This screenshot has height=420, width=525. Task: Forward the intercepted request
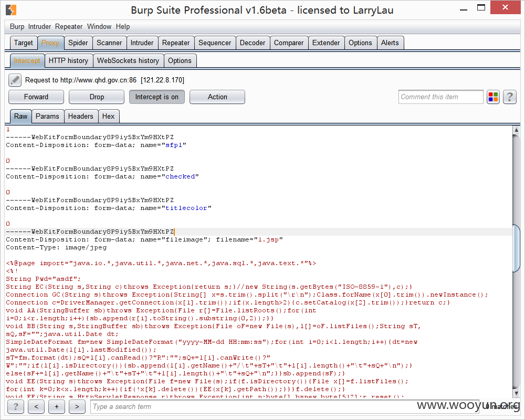[36, 97]
